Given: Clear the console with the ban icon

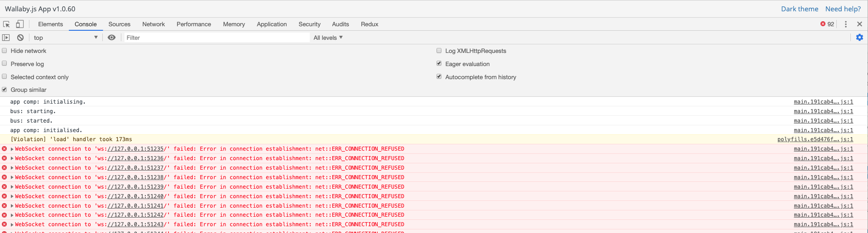Looking at the screenshot, I should coord(20,38).
